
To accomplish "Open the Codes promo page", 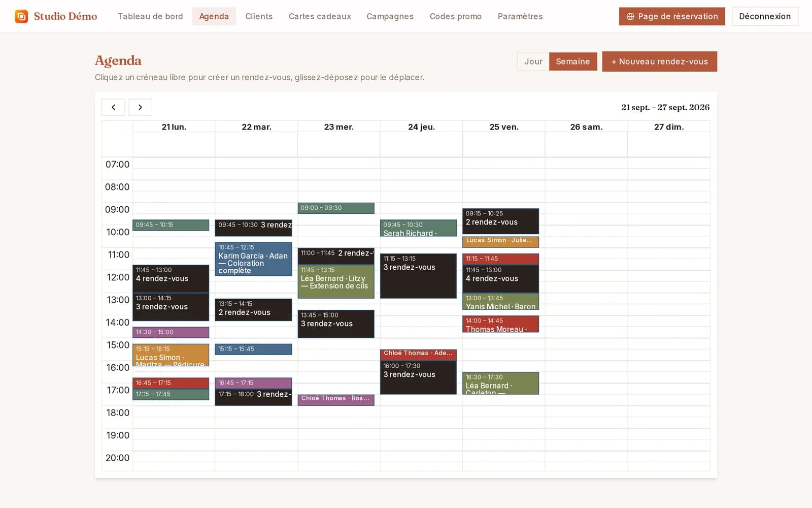I will [x=455, y=16].
